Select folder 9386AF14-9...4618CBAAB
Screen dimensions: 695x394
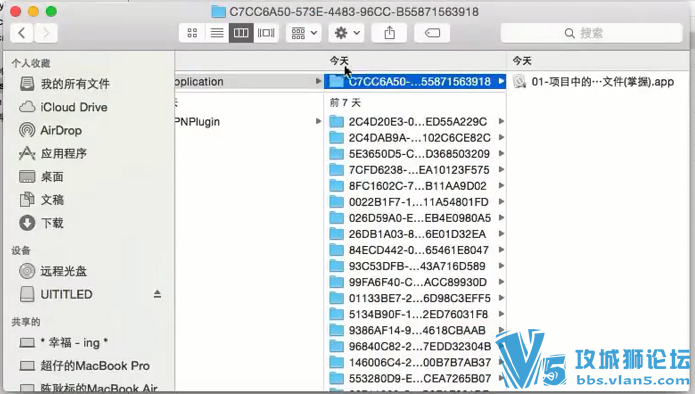click(x=415, y=330)
